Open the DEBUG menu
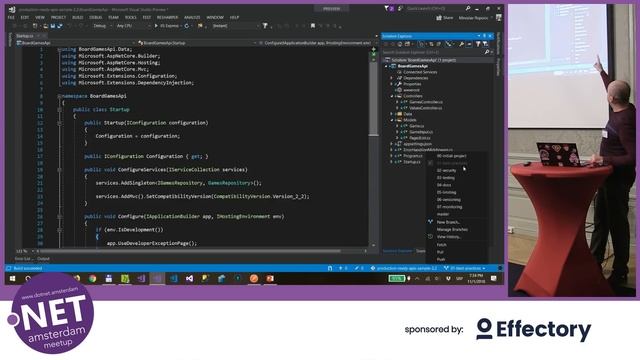The height and width of the screenshot is (360, 640). coord(96,18)
